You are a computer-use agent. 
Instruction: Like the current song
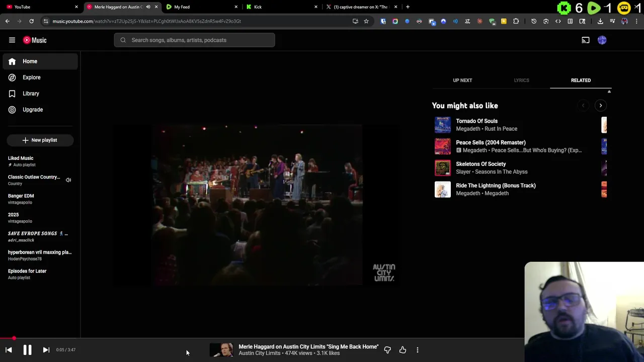click(x=403, y=350)
